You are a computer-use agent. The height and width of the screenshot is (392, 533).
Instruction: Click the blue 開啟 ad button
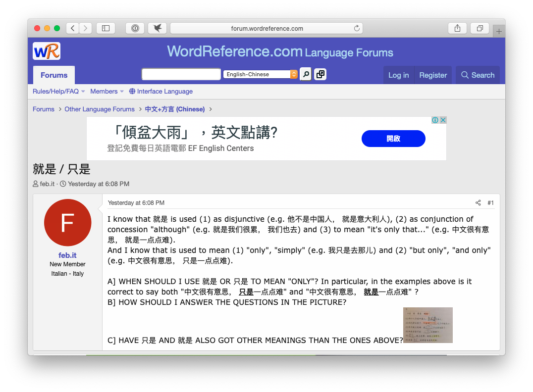(393, 139)
